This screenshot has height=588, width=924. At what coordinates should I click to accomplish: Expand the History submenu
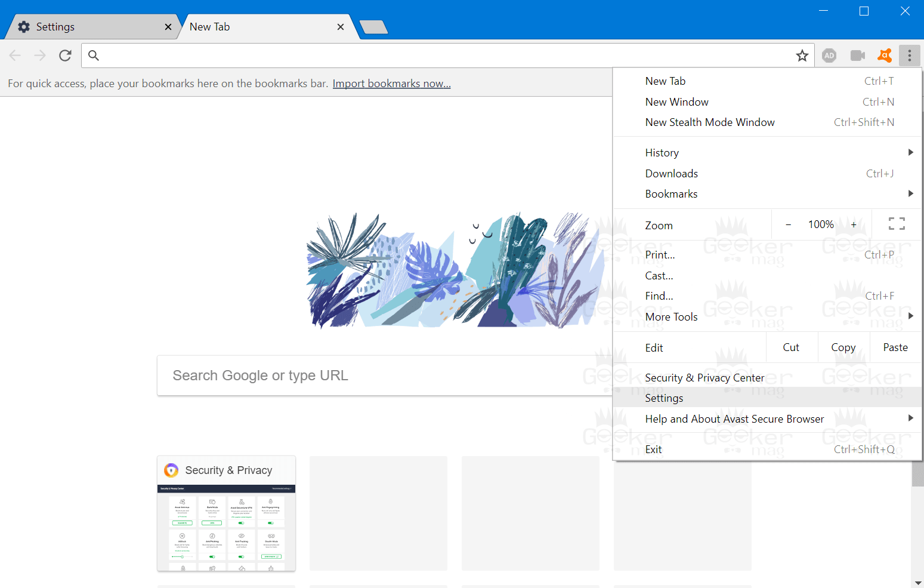[x=767, y=153]
